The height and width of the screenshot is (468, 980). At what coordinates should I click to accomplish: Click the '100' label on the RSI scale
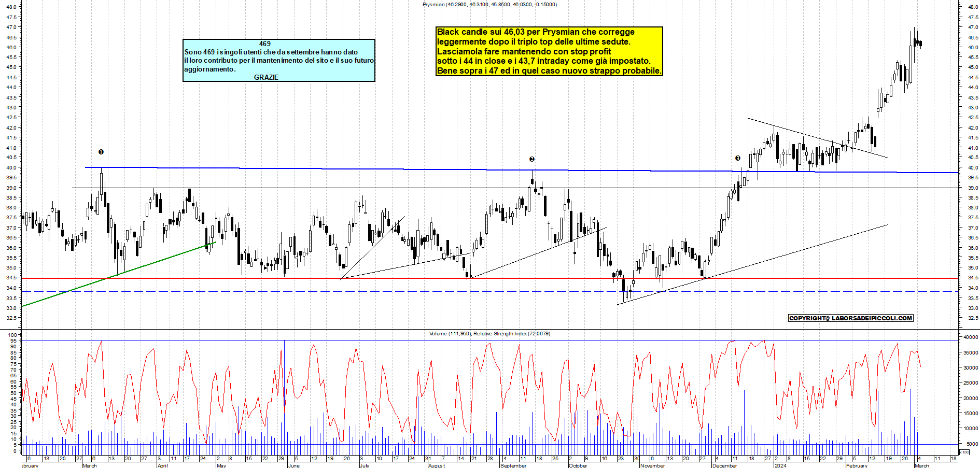coord(12,335)
